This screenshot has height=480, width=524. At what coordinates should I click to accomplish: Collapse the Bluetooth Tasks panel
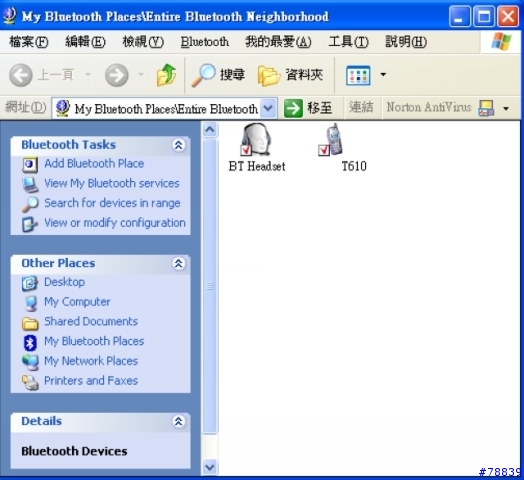(x=178, y=145)
